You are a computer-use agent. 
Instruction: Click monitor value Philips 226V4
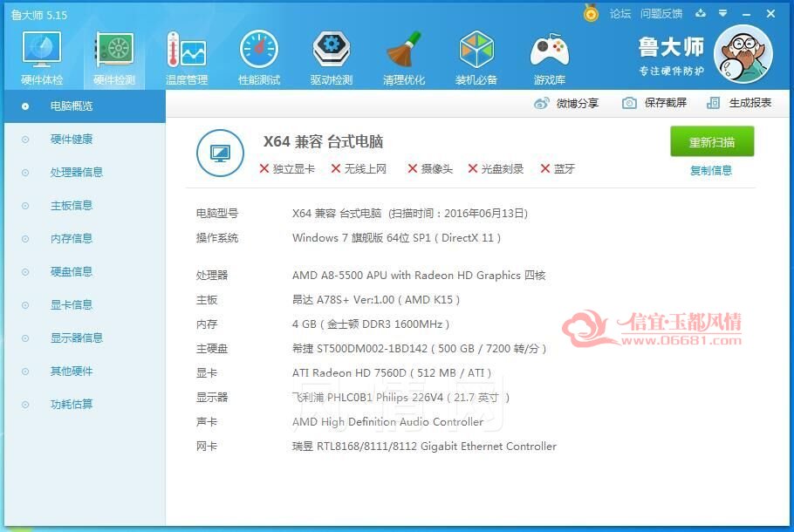pyautogui.click(x=400, y=398)
